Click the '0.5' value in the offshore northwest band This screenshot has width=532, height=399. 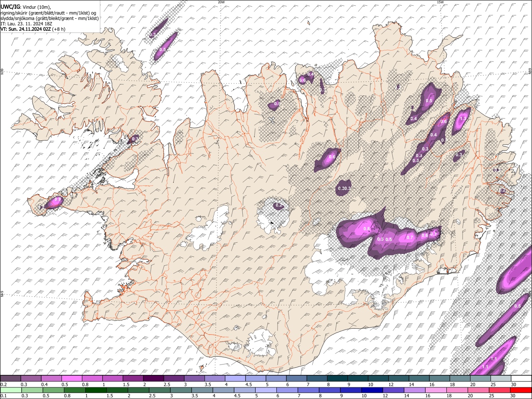[163, 49]
